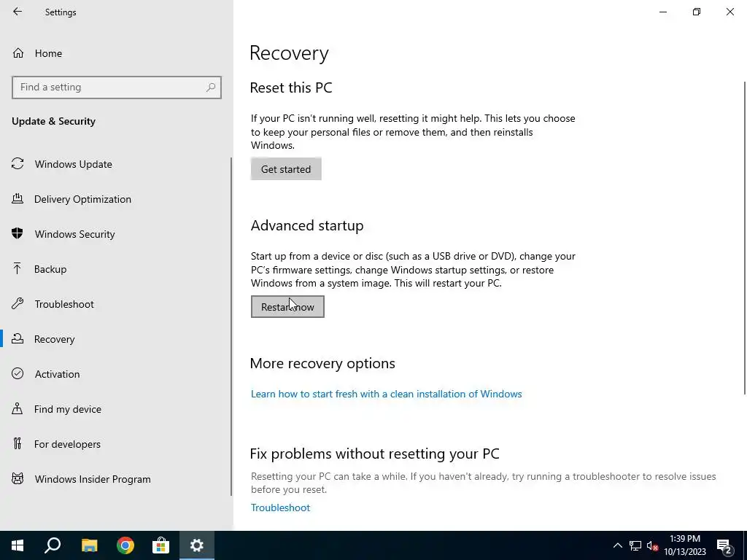This screenshot has width=747, height=560.
Task: Click the Troubleshoot wrench icon
Action: (18, 303)
